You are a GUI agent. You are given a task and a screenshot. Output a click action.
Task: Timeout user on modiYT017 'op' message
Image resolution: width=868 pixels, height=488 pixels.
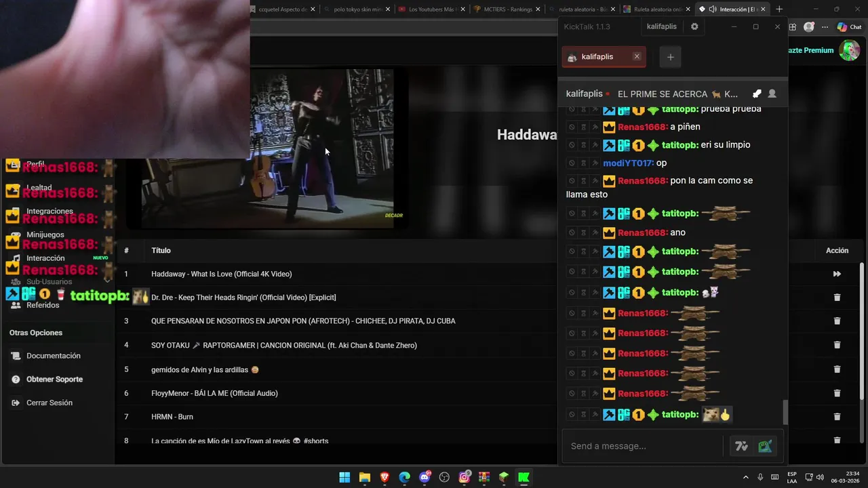pyautogui.click(x=583, y=163)
